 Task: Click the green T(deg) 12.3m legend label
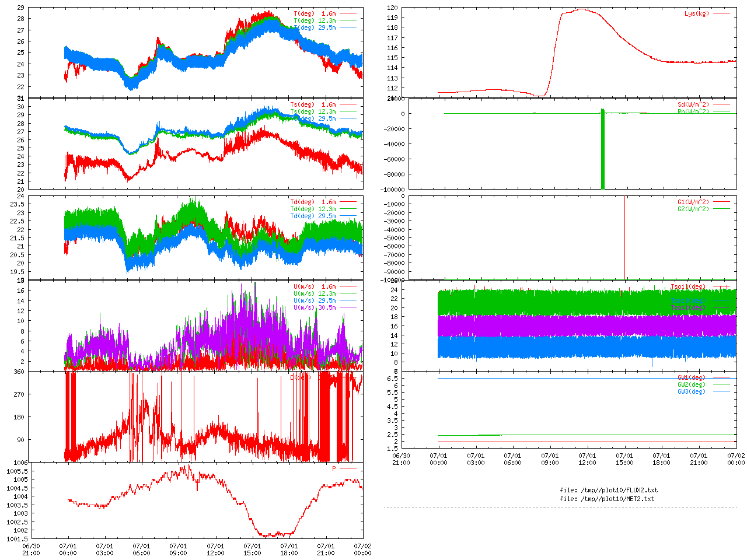tap(315, 20)
